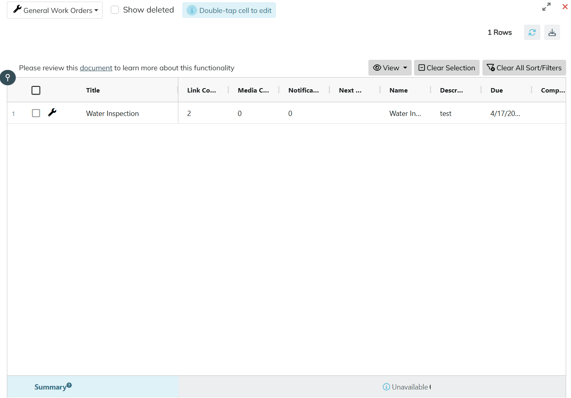Viewport: 571px width, 398px height.
Task: Open the document link
Action: pos(96,68)
